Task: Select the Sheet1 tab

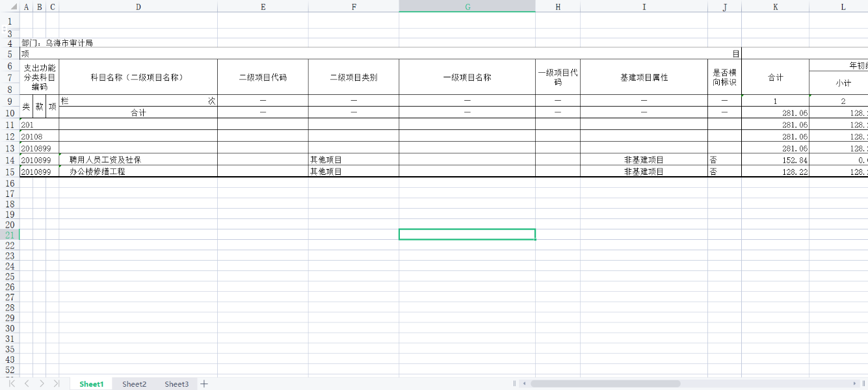Action: (91, 384)
